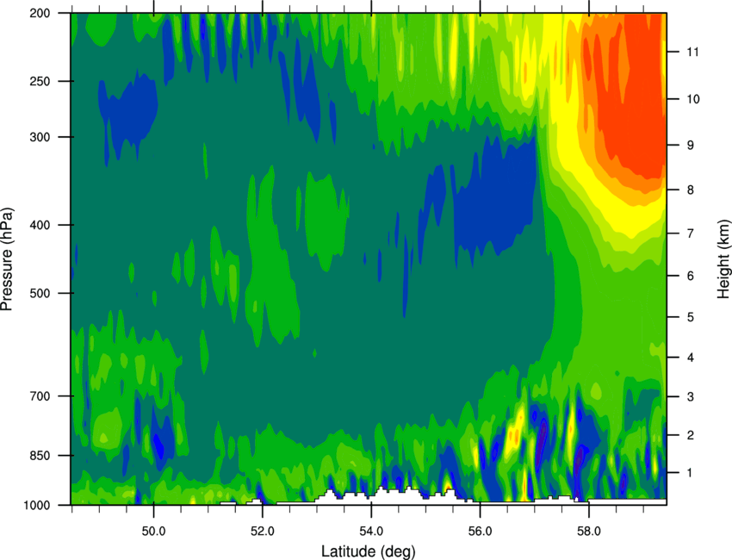
Task: Pick the 7 km height label
Action: tap(691, 233)
